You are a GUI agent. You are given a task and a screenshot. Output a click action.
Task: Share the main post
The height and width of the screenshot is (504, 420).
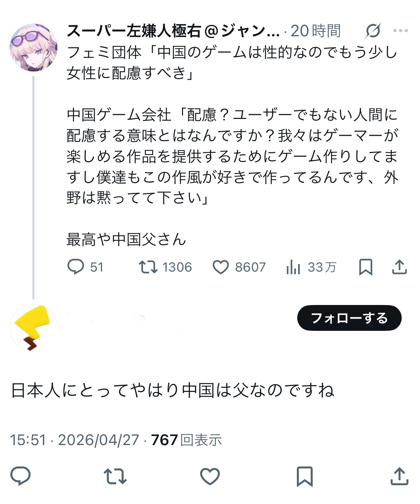399,476
